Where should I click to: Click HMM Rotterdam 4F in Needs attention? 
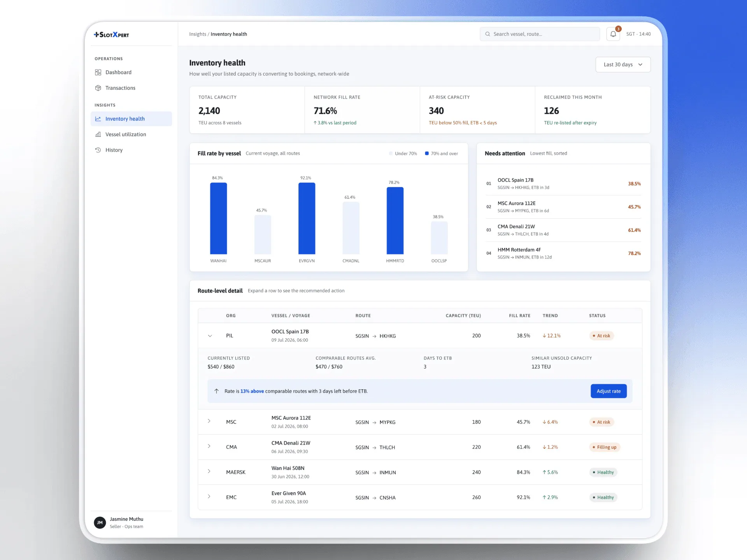pyautogui.click(x=563, y=254)
